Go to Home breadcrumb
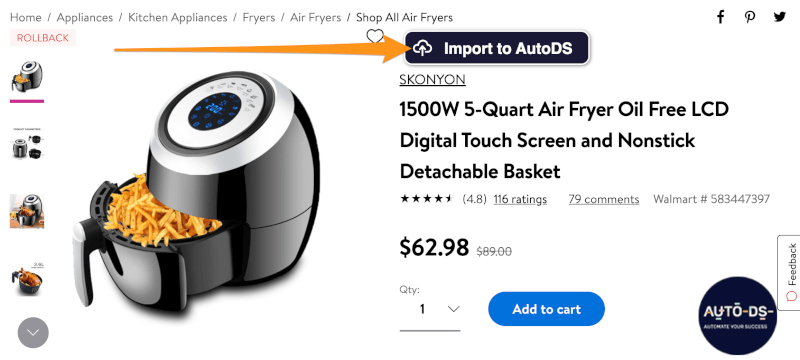Screen dimensions: 800x360 coord(26,17)
